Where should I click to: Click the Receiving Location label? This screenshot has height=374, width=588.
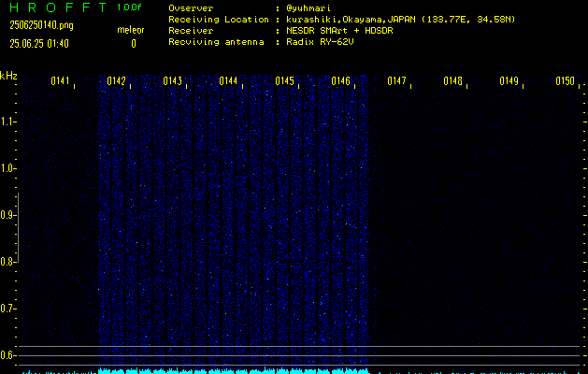point(219,19)
